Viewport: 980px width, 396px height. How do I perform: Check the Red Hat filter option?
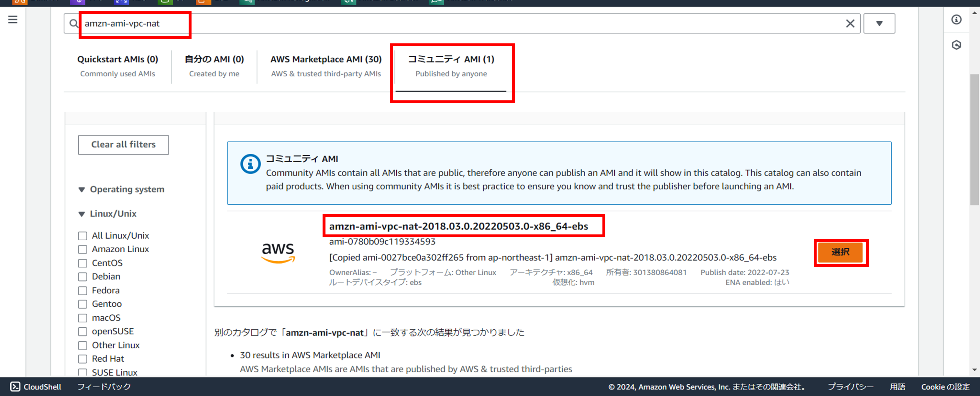point(83,358)
